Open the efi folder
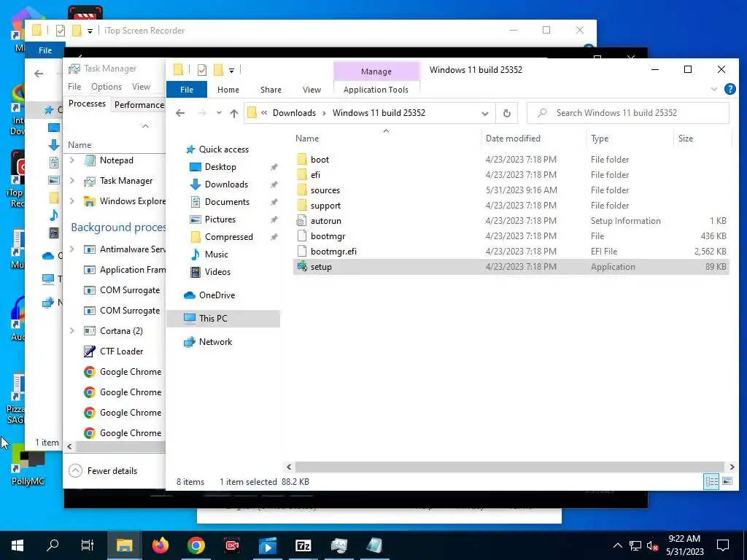The width and height of the screenshot is (747, 560). click(315, 175)
